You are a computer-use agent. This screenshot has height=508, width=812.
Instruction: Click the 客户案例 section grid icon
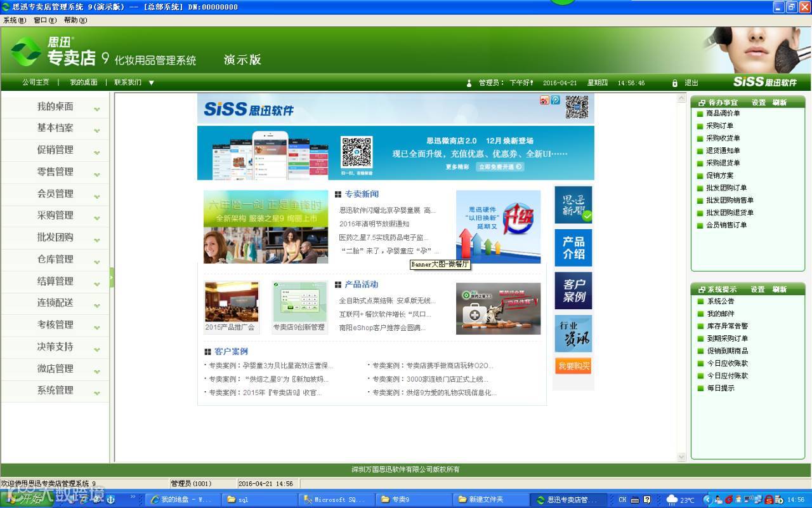coord(207,352)
